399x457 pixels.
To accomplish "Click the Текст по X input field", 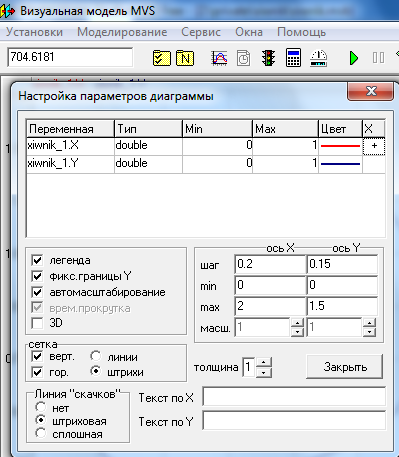I will coord(294,396).
